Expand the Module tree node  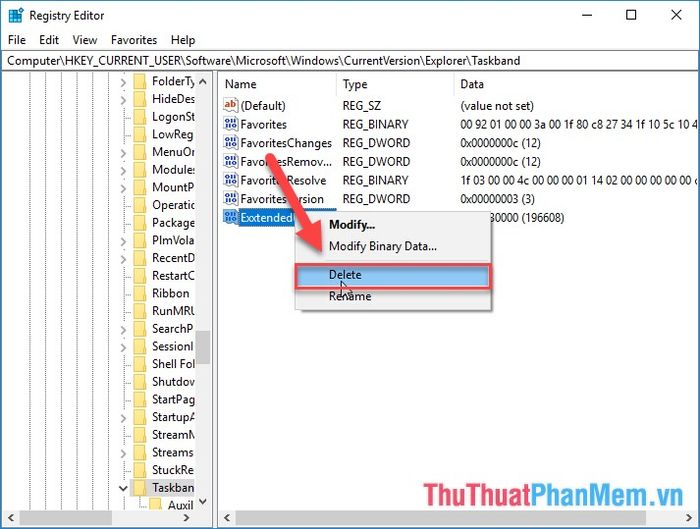[x=123, y=170]
